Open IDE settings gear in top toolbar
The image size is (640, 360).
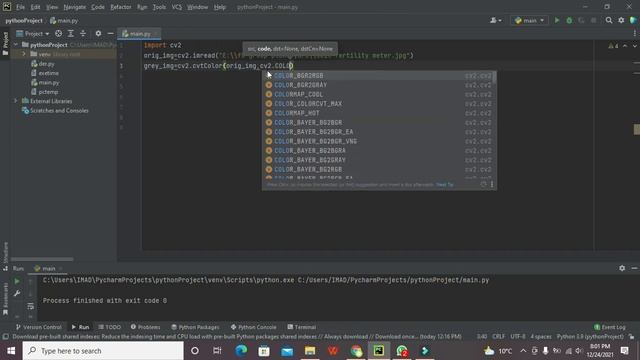[x=621, y=20]
